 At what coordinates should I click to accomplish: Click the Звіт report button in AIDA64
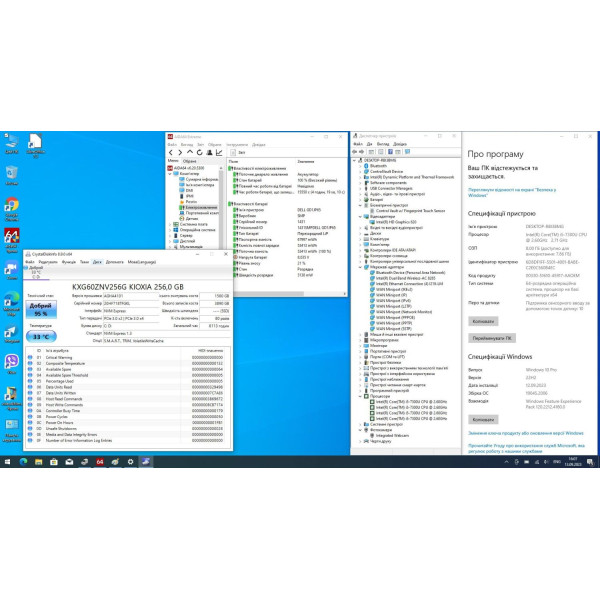point(238,152)
